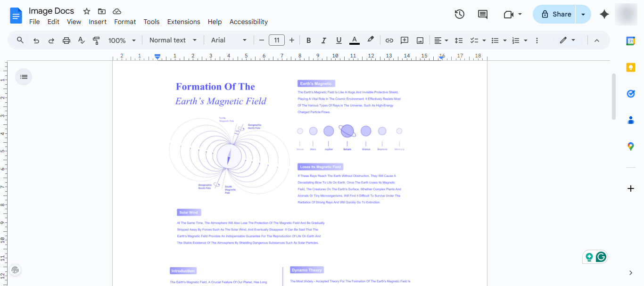Expand bulleted list options arrow
Image resolution: width=644 pixels, height=286 pixels.
tap(505, 41)
